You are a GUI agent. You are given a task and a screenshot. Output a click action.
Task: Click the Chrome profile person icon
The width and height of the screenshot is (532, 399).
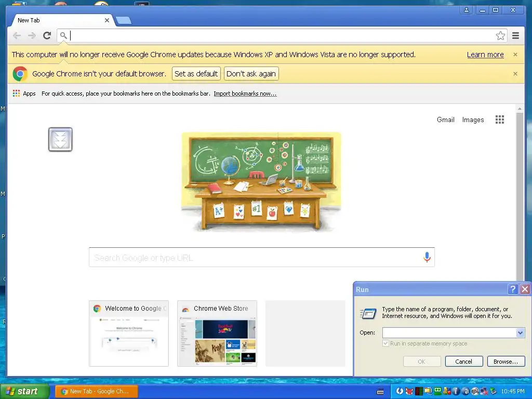click(x=467, y=10)
